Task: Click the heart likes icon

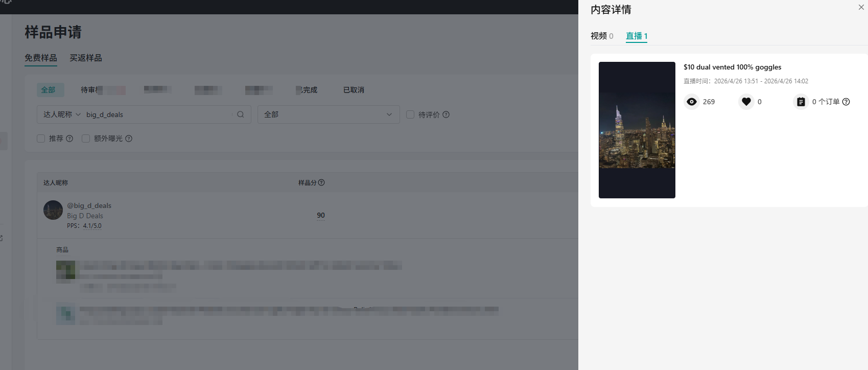Action: pyautogui.click(x=746, y=102)
